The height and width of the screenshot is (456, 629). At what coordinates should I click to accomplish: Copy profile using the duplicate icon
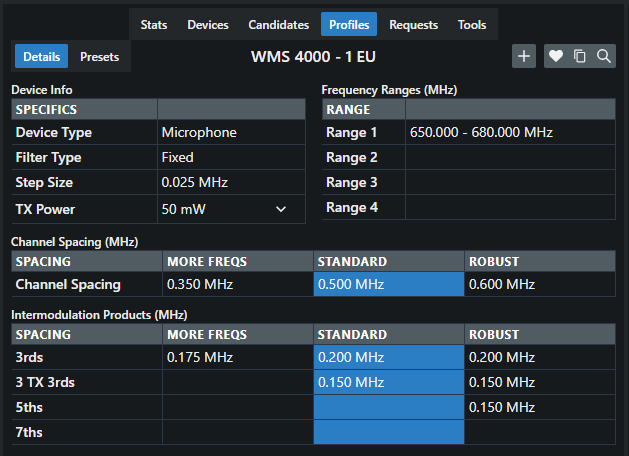click(580, 56)
